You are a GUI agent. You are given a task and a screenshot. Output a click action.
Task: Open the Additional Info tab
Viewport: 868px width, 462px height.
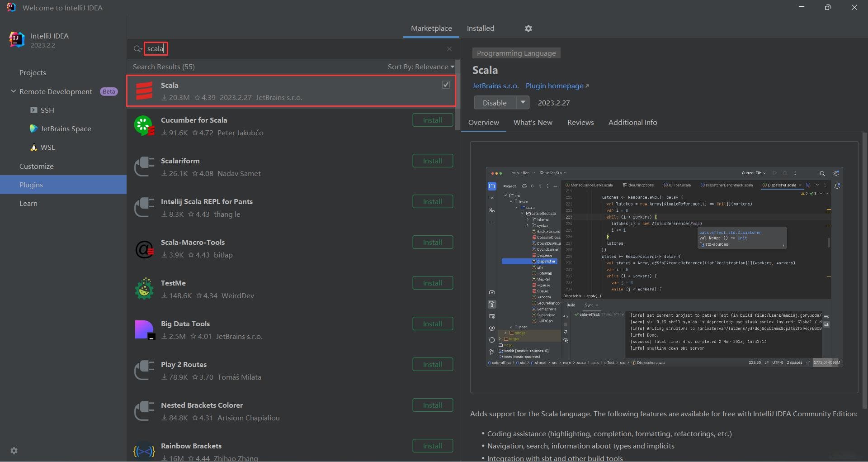(632, 122)
